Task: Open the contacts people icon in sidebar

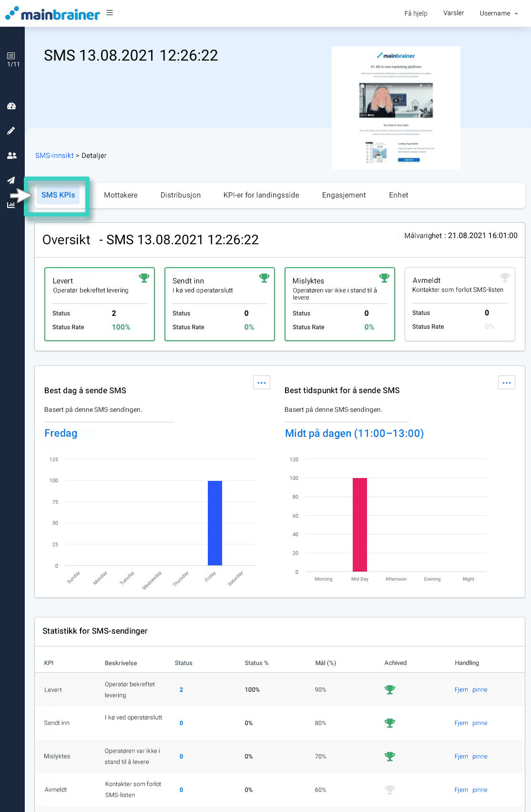Action: coord(11,156)
